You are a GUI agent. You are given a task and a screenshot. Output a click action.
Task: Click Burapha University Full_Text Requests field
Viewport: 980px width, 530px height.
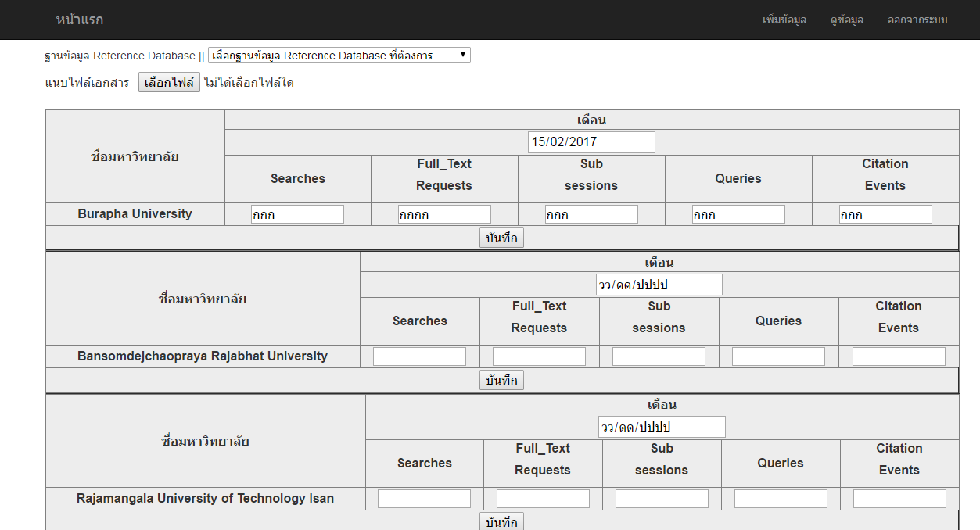(x=444, y=214)
